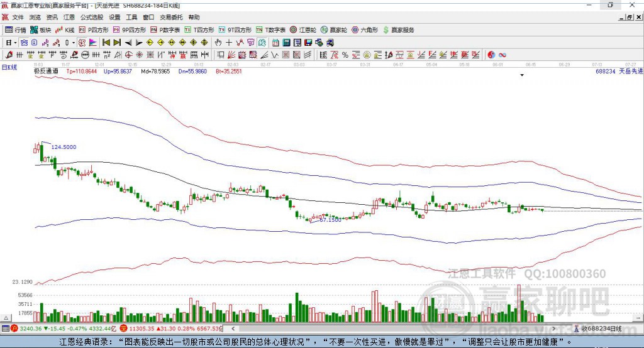Click the 日K线 label
The image size is (644, 348).
pos(9,67)
